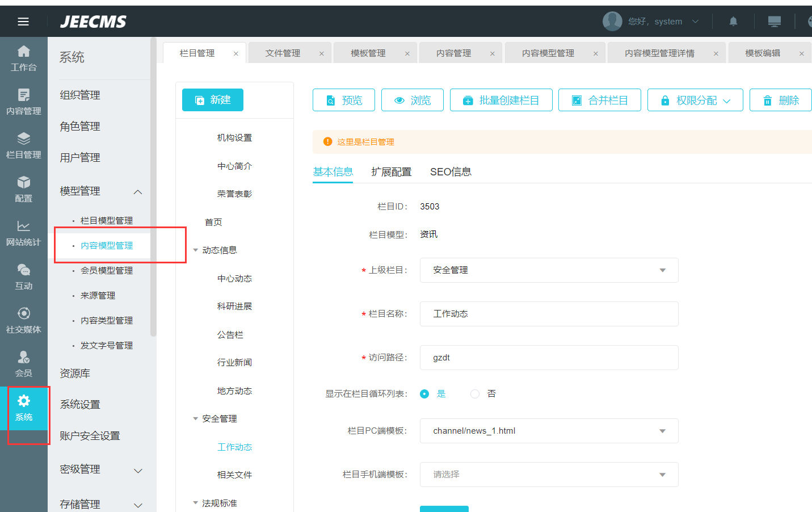Click the monitor icon in header
Viewport: 812px width, 512px height.
click(774, 22)
